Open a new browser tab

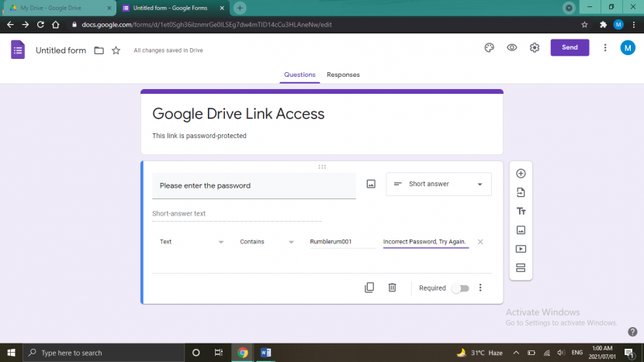pos(240,8)
